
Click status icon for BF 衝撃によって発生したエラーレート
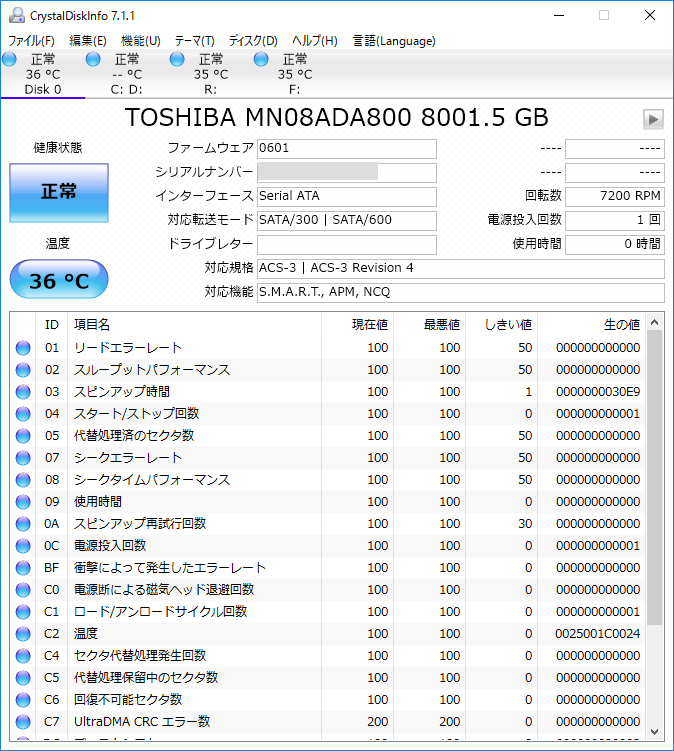click(23, 568)
